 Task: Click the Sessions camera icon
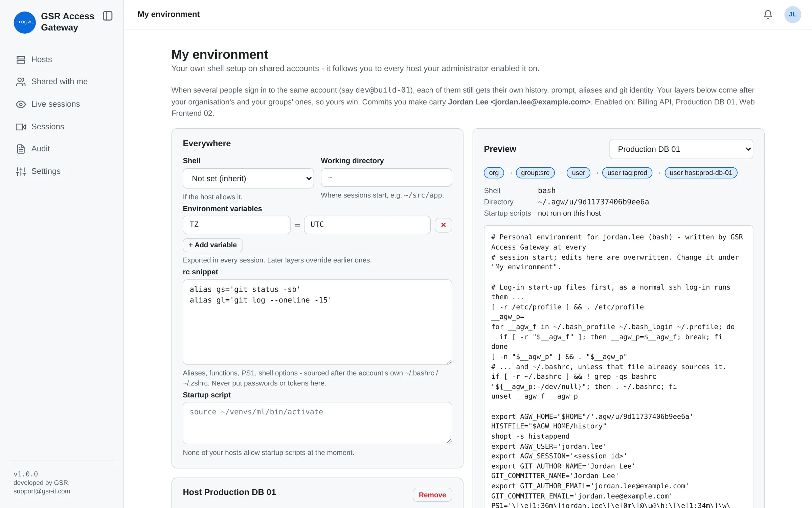pos(21,127)
